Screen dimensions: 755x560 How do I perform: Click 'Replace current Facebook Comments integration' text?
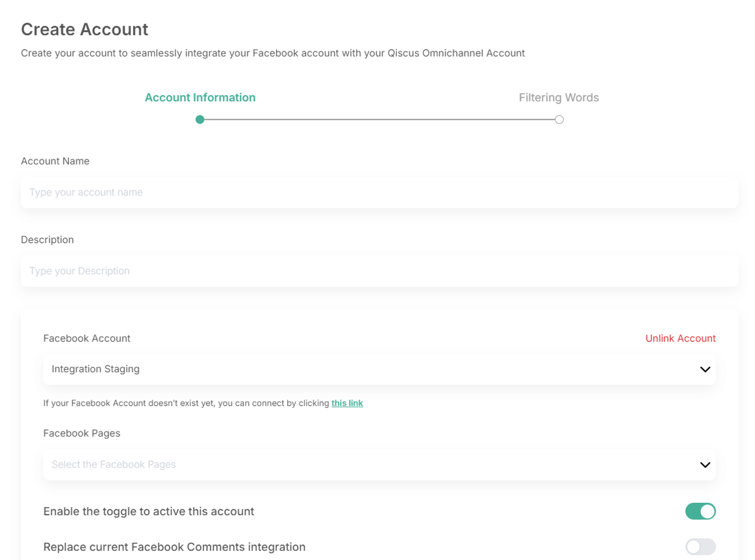click(x=174, y=547)
